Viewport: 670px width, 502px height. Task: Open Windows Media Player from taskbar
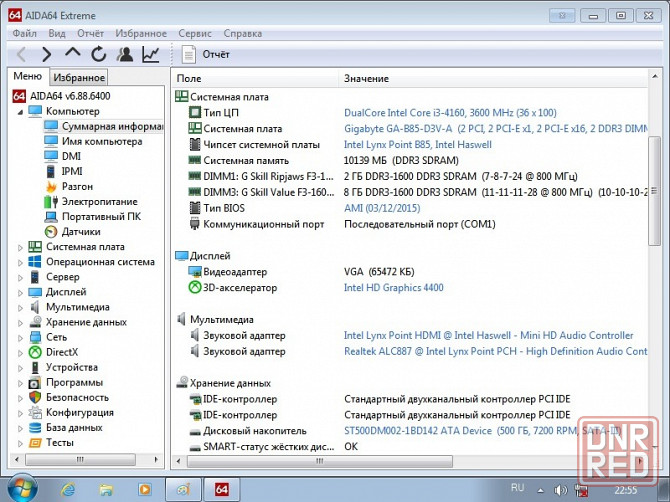tap(144, 489)
